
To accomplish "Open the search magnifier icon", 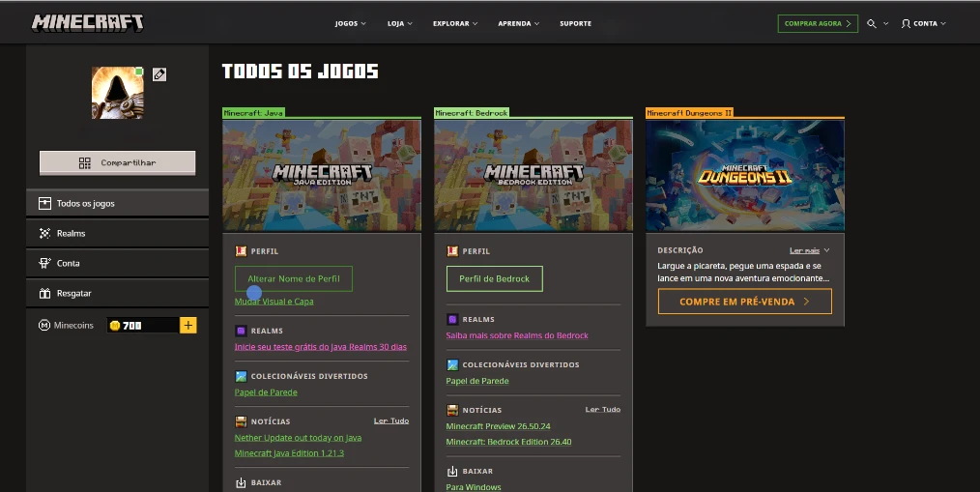I will pos(871,24).
